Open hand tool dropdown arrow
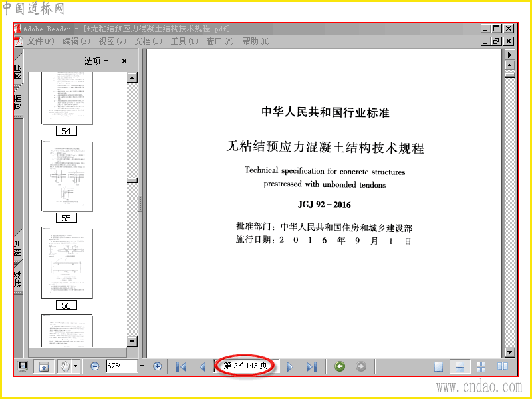 pyautogui.click(x=76, y=366)
